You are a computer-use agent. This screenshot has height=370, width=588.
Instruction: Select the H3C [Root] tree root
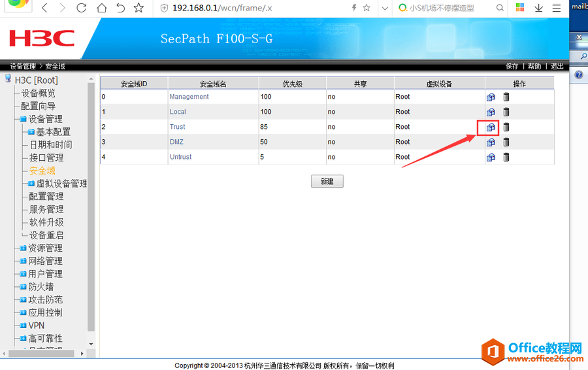[x=37, y=80]
